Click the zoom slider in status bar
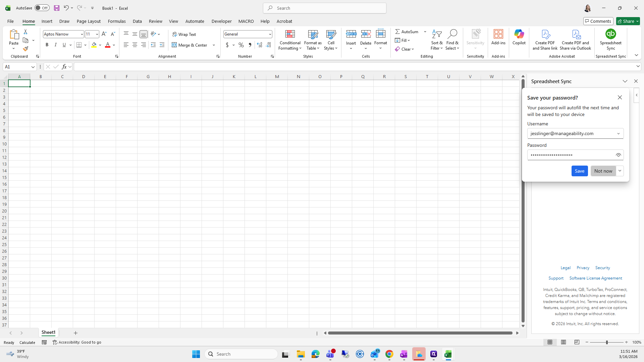 pos(606,342)
